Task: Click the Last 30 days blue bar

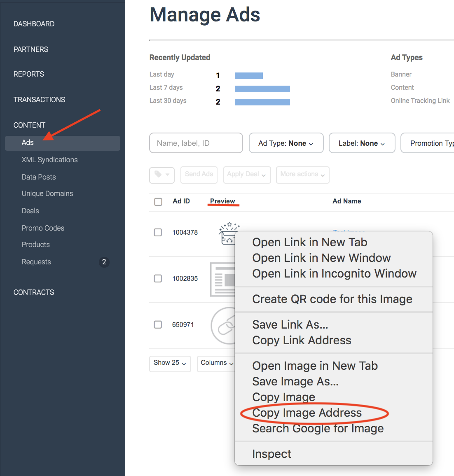Action: tap(262, 102)
